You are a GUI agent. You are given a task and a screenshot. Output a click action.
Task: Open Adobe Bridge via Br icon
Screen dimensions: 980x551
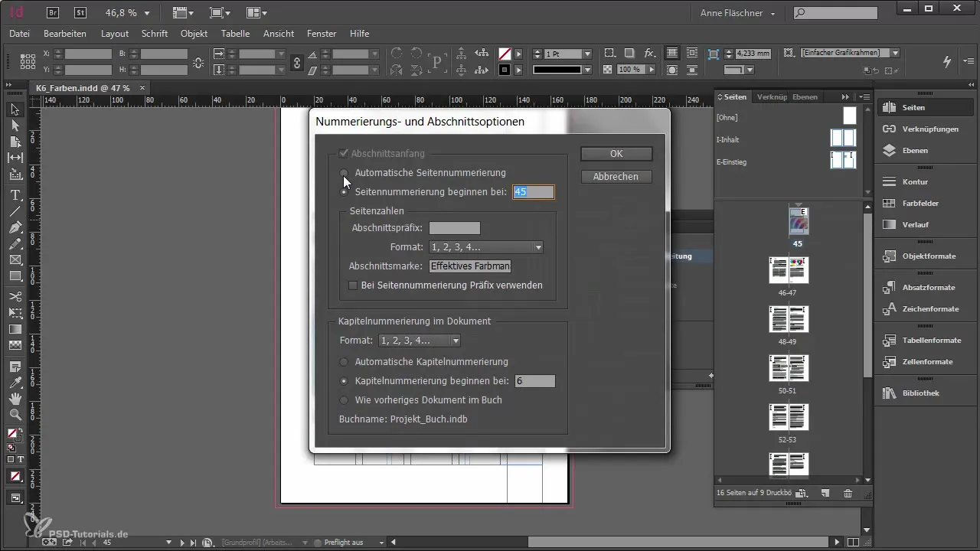point(54,12)
